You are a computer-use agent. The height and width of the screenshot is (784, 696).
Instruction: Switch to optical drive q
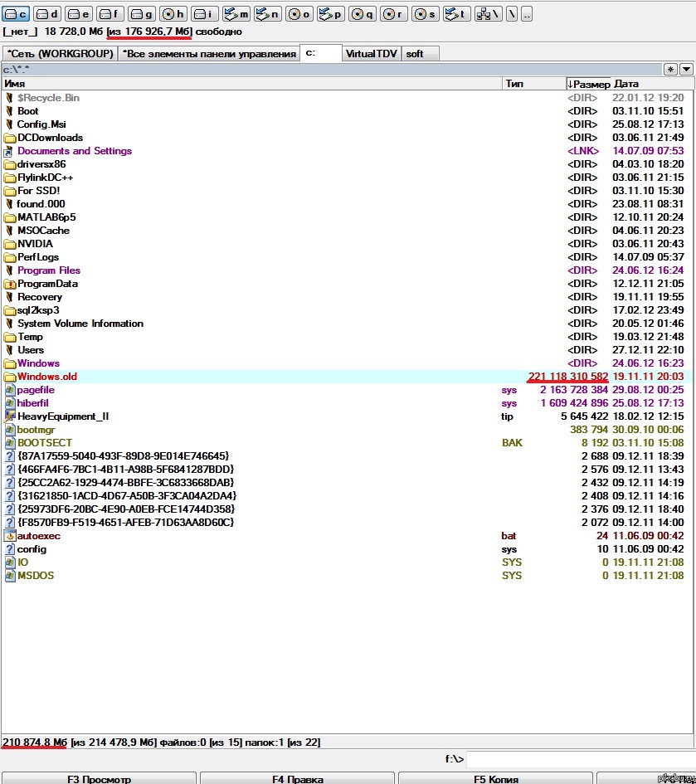[363, 14]
